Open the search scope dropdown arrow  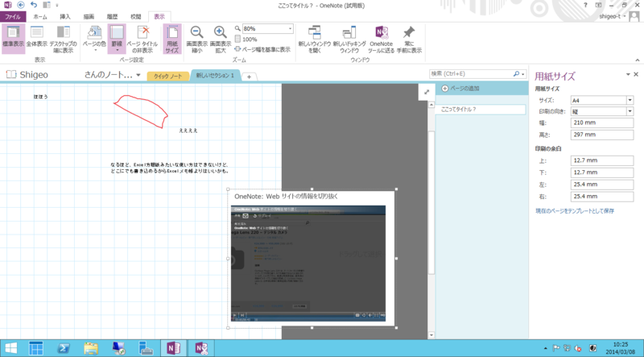click(522, 74)
